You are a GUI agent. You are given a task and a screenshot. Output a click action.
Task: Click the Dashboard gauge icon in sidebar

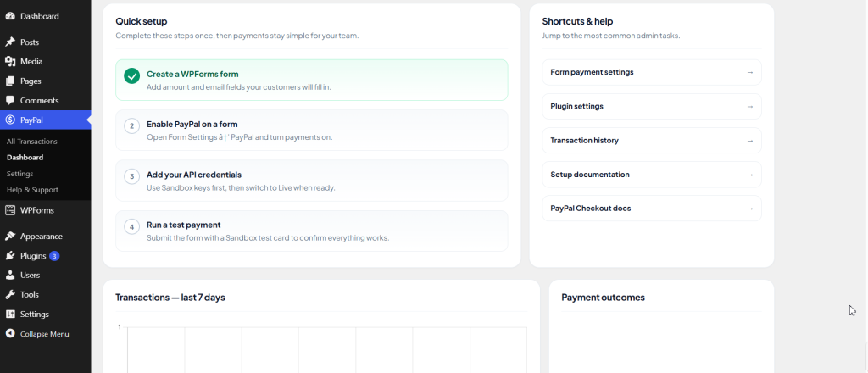coord(10,17)
